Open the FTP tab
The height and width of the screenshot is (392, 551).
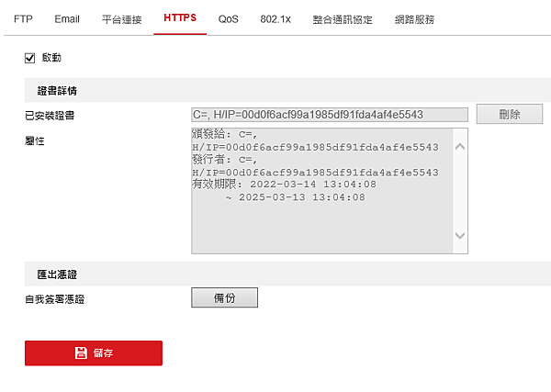pyautogui.click(x=23, y=19)
